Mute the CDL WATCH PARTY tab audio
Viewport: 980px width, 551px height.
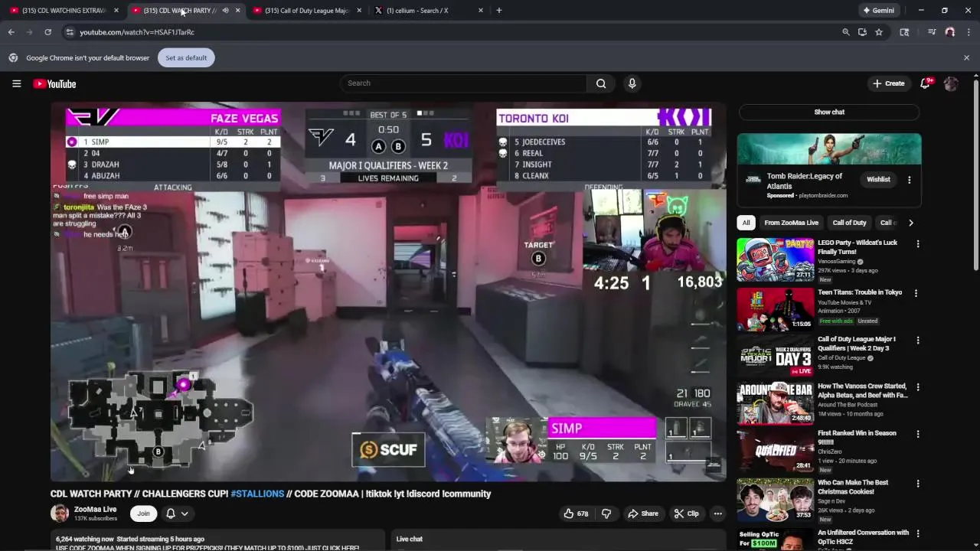tap(225, 11)
